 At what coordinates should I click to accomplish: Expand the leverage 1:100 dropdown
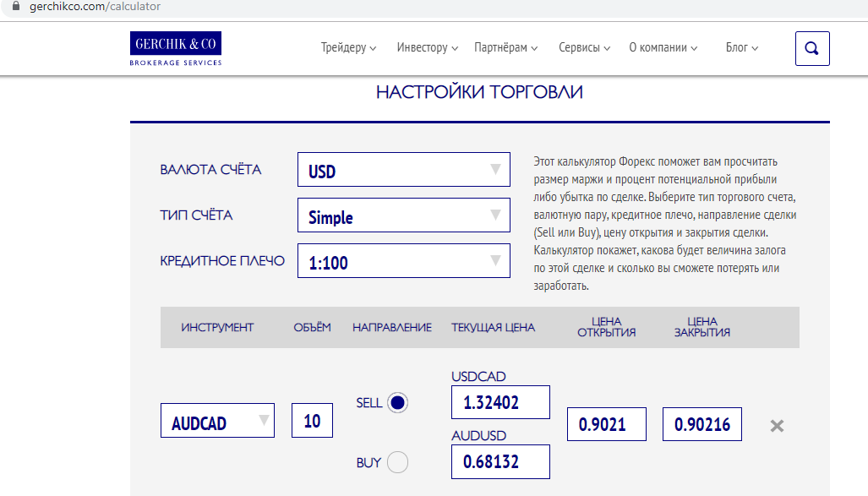click(x=404, y=261)
